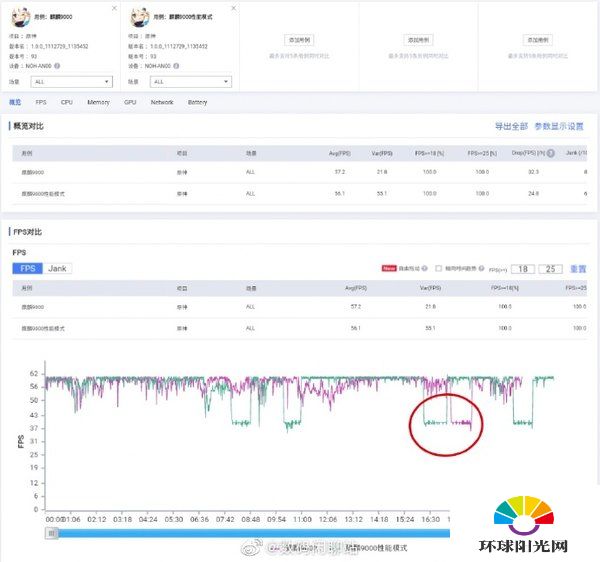Select the blue FPS chart toggle
This screenshot has height=562, width=600.
tap(28, 269)
